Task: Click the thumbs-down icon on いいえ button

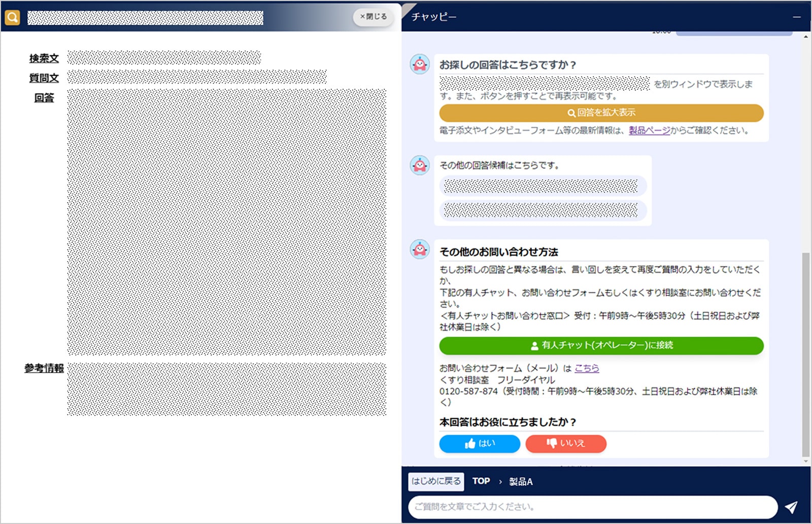Action: (x=553, y=443)
